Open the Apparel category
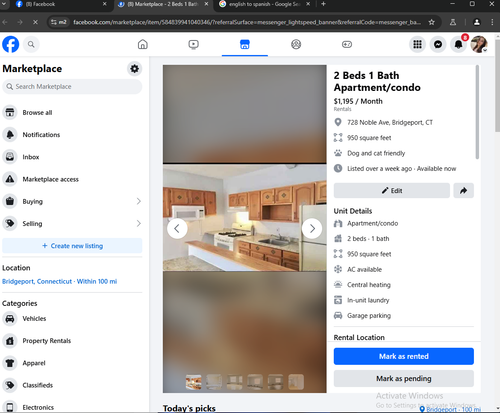The height and width of the screenshot is (413, 500). (72, 363)
